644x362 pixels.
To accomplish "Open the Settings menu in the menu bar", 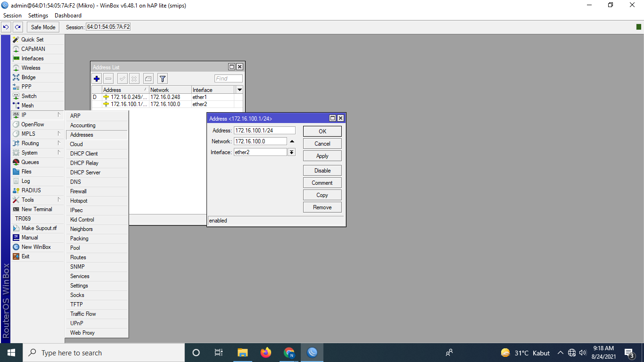I will [x=38, y=16].
